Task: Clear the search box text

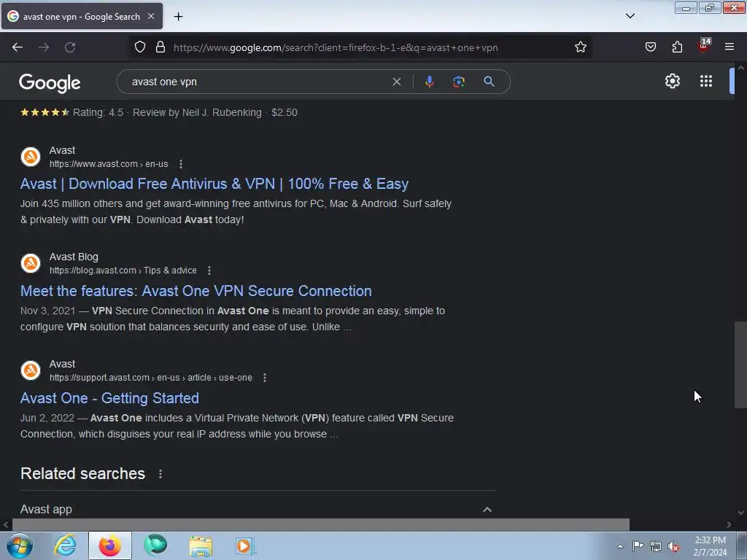Action: 396,82
